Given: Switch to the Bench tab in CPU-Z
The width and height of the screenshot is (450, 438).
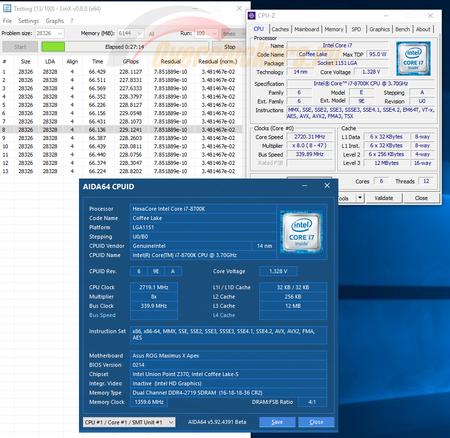Looking at the screenshot, I should tap(402, 29).
